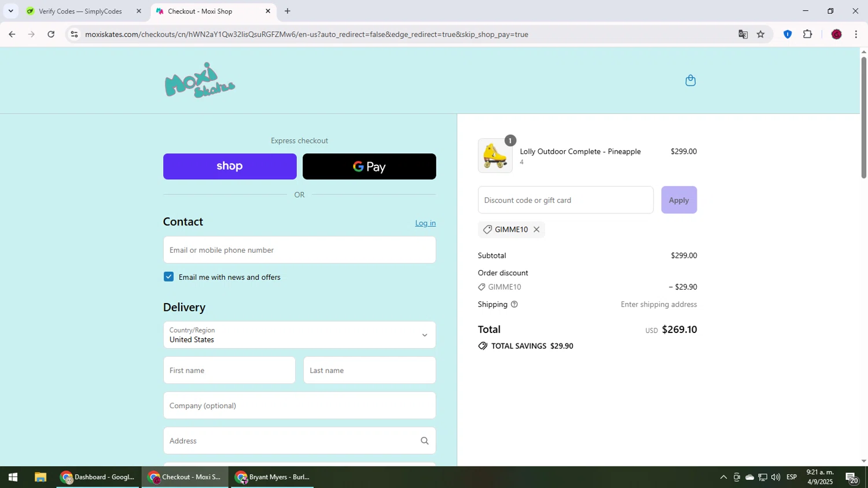Focus the Last name field

click(x=369, y=370)
